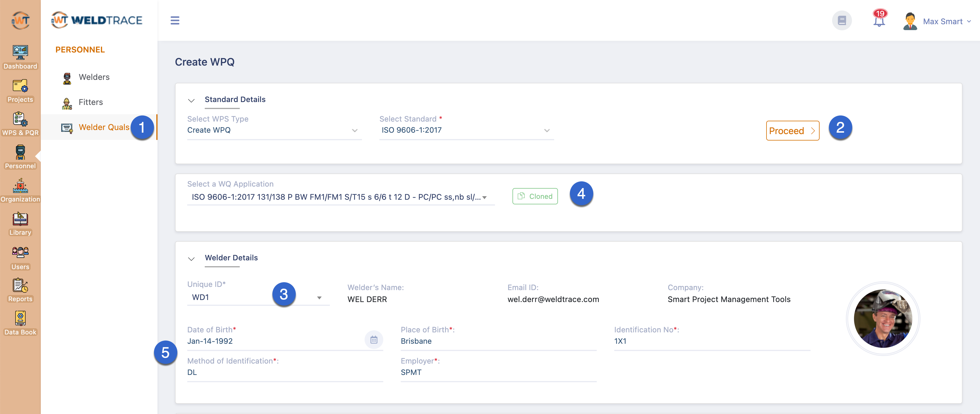Open the WPS & PQR sidebar icon
Viewport: 980px width, 414px height.
[x=20, y=124]
